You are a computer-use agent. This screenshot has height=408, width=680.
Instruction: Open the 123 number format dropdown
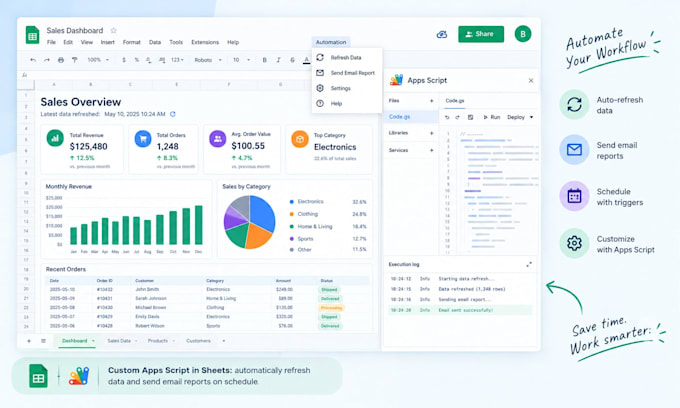pyautogui.click(x=177, y=60)
